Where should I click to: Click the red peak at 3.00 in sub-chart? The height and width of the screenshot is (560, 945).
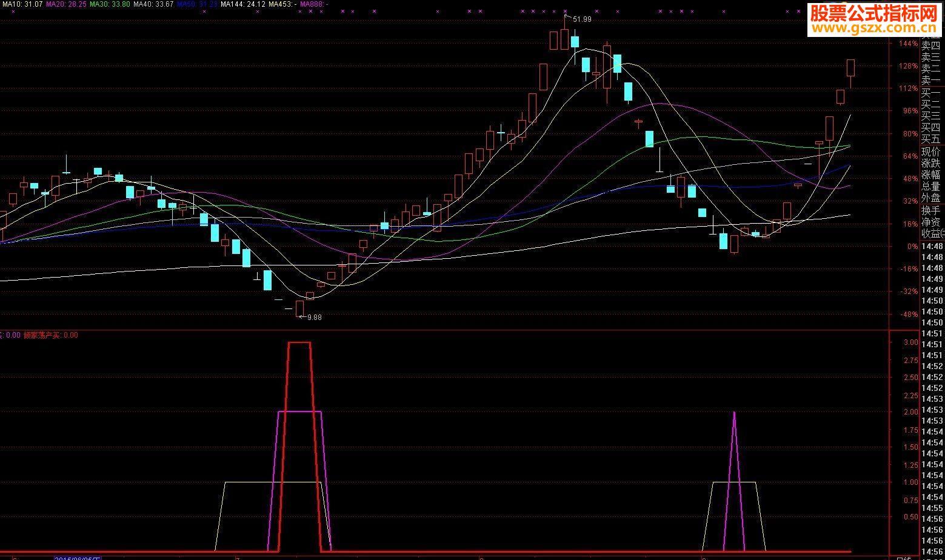click(299, 342)
